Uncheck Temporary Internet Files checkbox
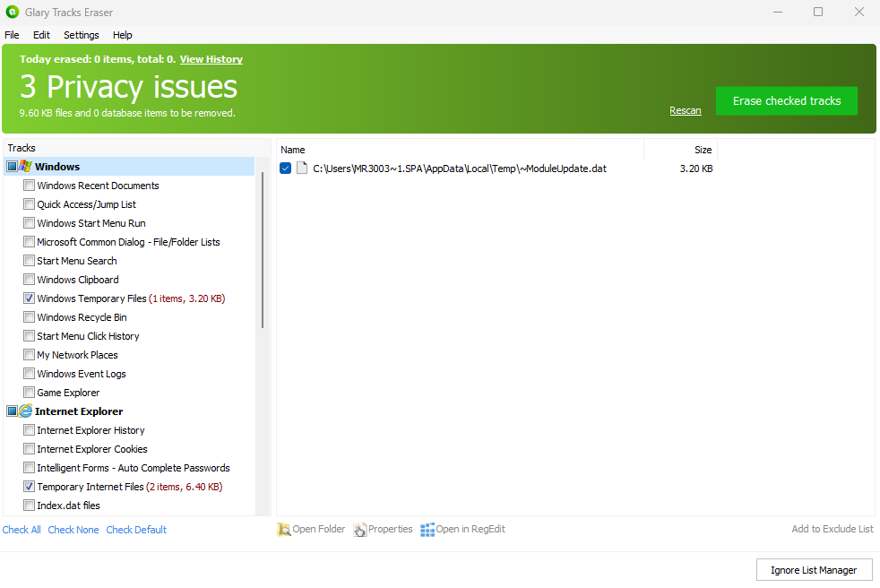Screen dimensions: 880x588 (30, 487)
